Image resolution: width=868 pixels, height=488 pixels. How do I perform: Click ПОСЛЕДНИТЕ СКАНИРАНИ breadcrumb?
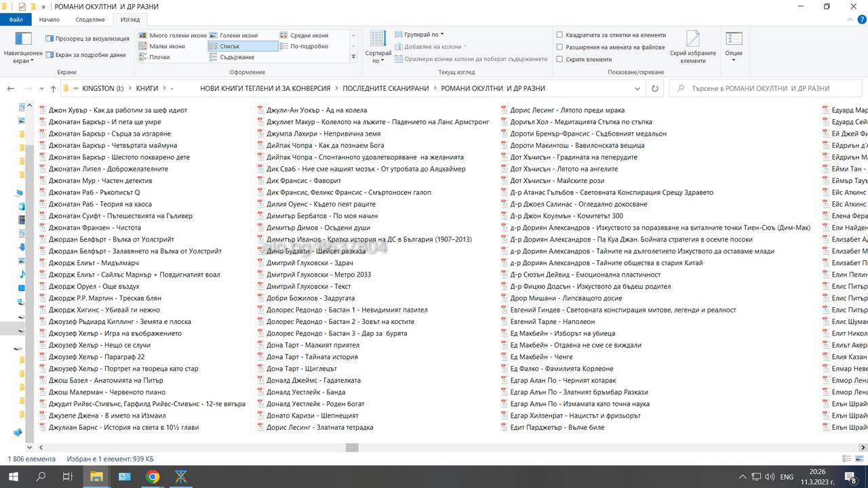(x=386, y=88)
